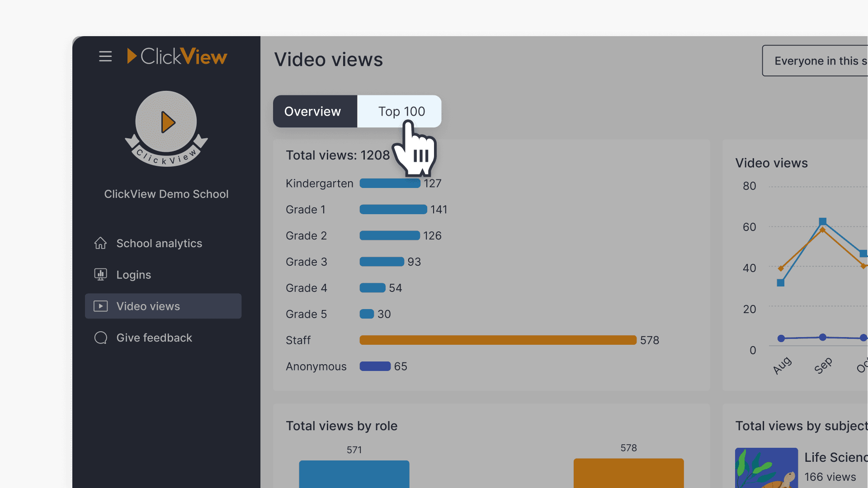Click the orange Staff bar showing 578
The height and width of the screenshot is (488, 868).
click(x=498, y=340)
